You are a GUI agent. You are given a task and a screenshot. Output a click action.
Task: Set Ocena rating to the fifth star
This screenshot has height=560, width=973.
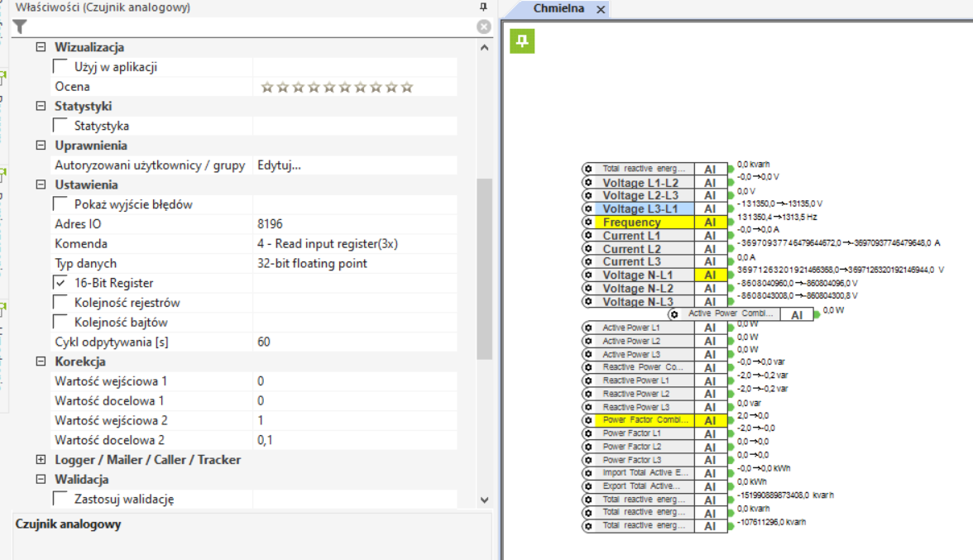pyautogui.click(x=329, y=87)
